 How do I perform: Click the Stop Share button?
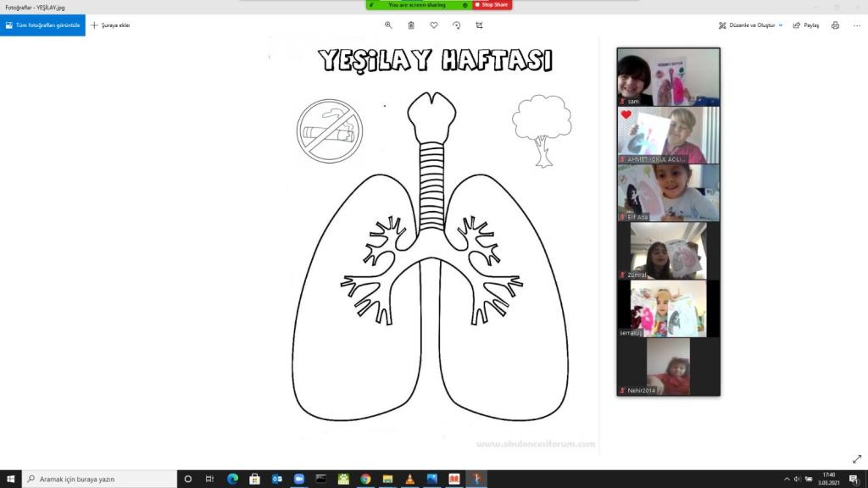click(492, 4)
